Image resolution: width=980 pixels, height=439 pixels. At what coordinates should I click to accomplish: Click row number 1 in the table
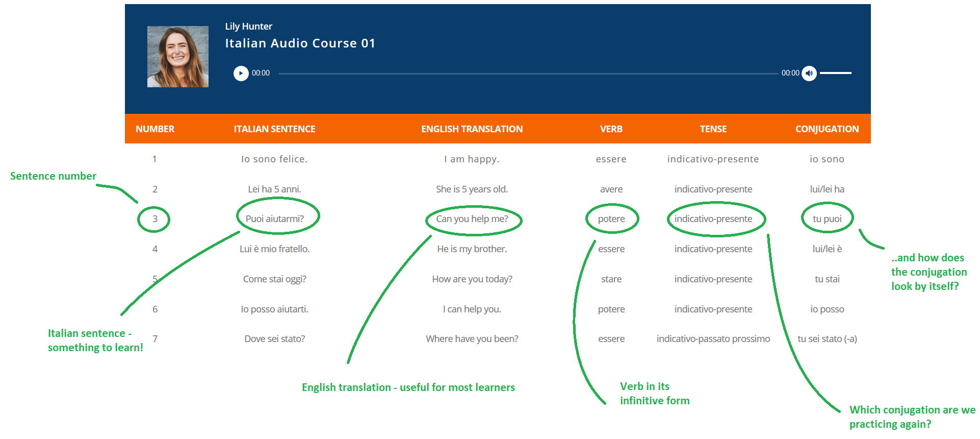click(x=154, y=159)
